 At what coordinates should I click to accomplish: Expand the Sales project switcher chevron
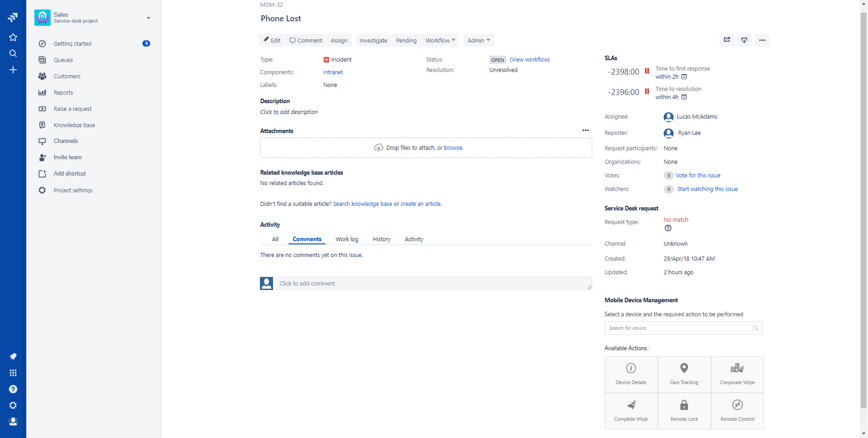[148, 18]
